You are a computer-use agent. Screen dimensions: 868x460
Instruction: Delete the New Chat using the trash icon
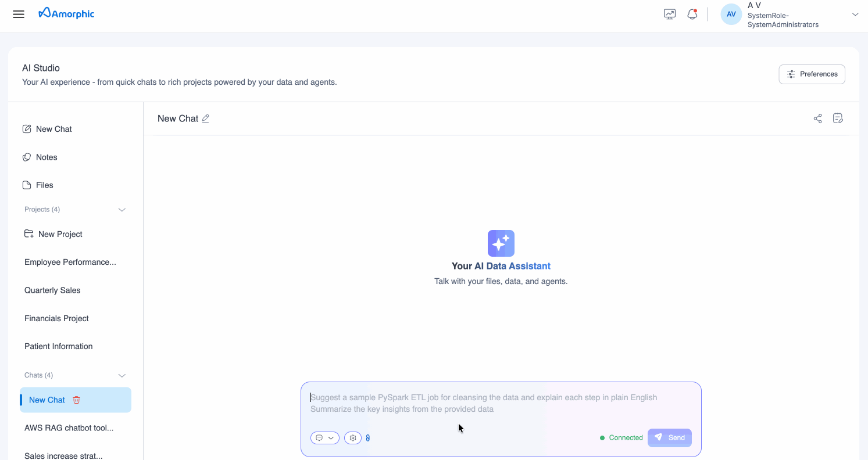(76, 400)
